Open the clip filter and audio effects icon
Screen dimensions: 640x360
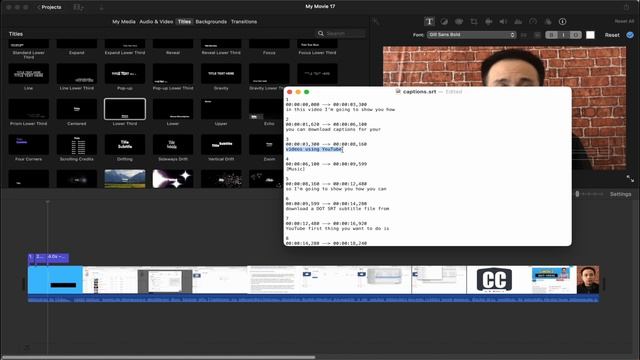pos(548,22)
